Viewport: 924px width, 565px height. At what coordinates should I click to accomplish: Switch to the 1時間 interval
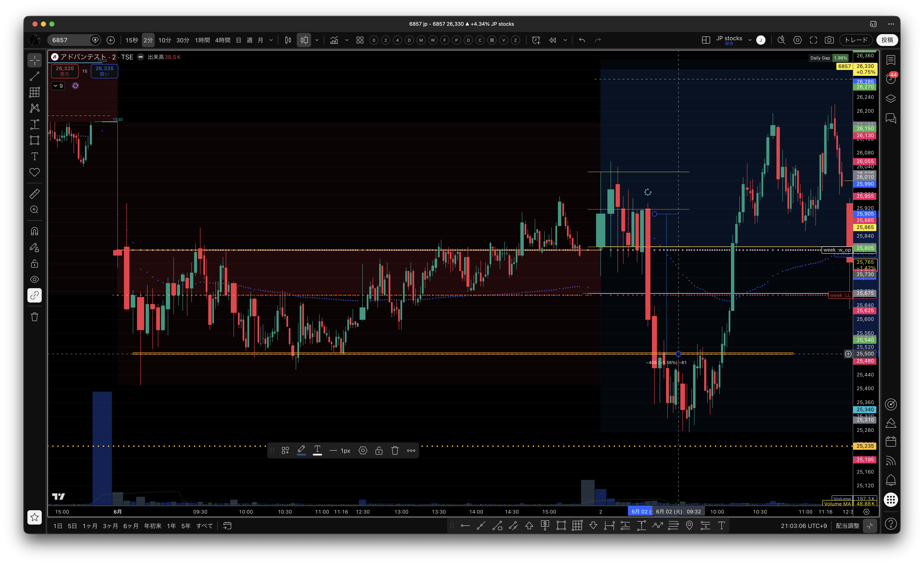tap(203, 40)
